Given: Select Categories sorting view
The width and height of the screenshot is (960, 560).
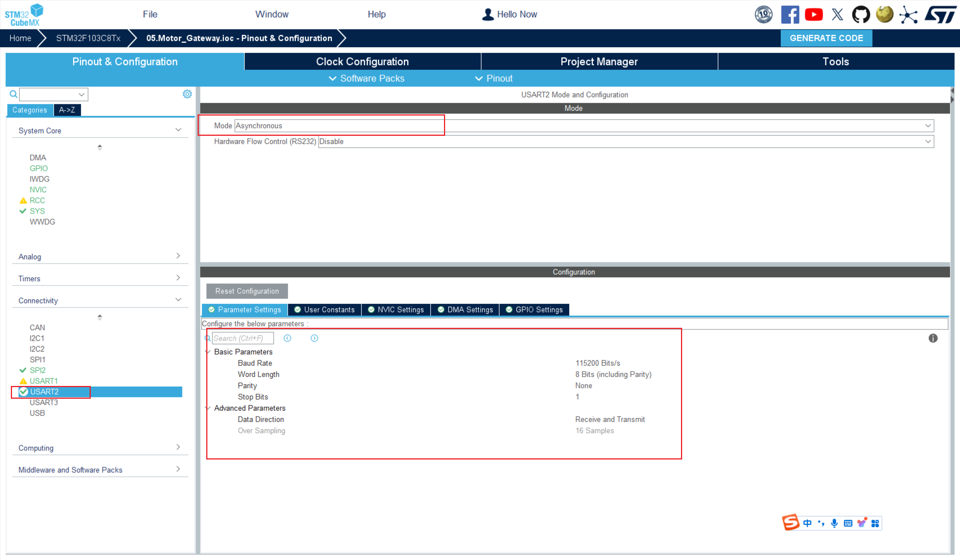Looking at the screenshot, I should (x=30, y=110).
